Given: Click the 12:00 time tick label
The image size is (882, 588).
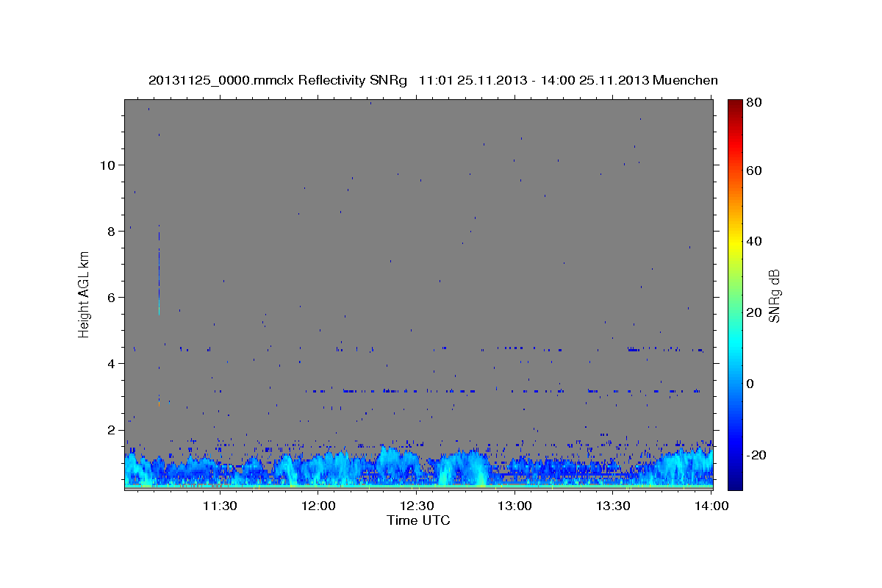Looking at the screenshot, I should [x=318, y=506].
